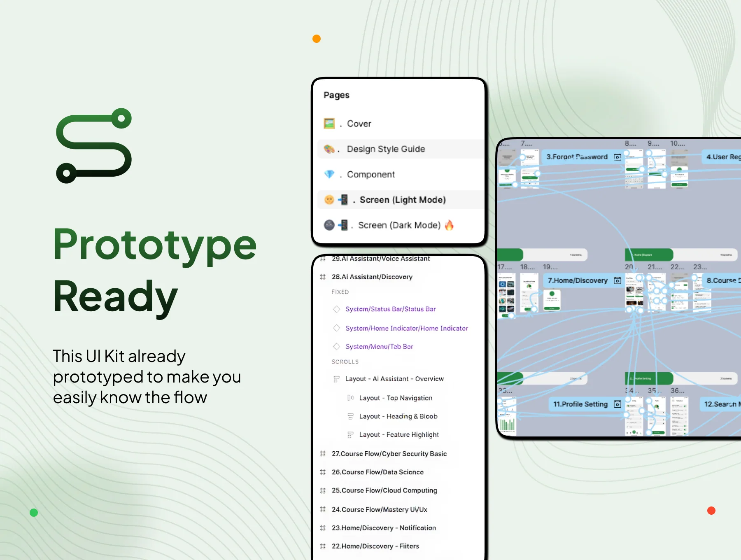Click diamond icon of System/Menu/Tab Bar

(337, 347)
